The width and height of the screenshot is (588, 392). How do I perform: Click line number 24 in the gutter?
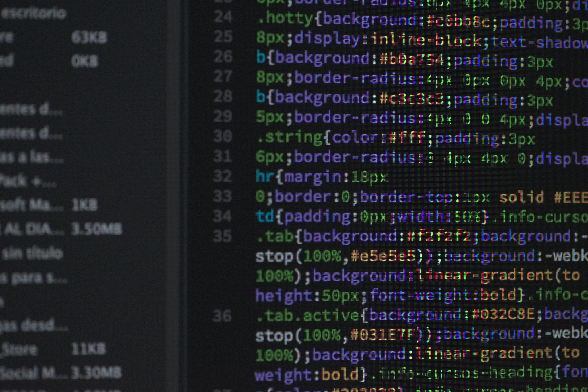tap(223, 17)
